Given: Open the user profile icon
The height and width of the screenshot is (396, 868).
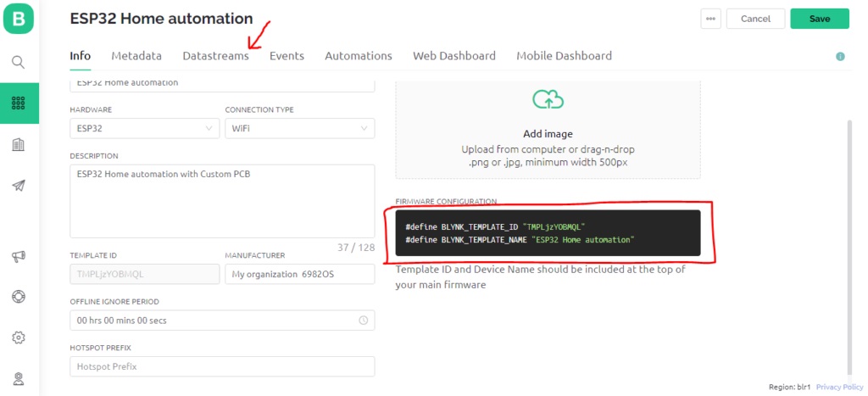Looking at the screenshot, I should pos(19,379).
